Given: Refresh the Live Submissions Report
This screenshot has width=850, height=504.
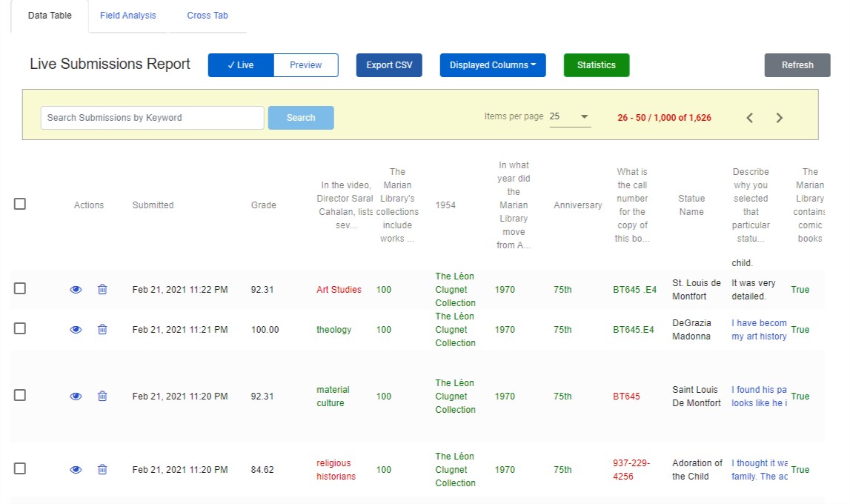Looking at the screenshot, I should click(797, 65).
